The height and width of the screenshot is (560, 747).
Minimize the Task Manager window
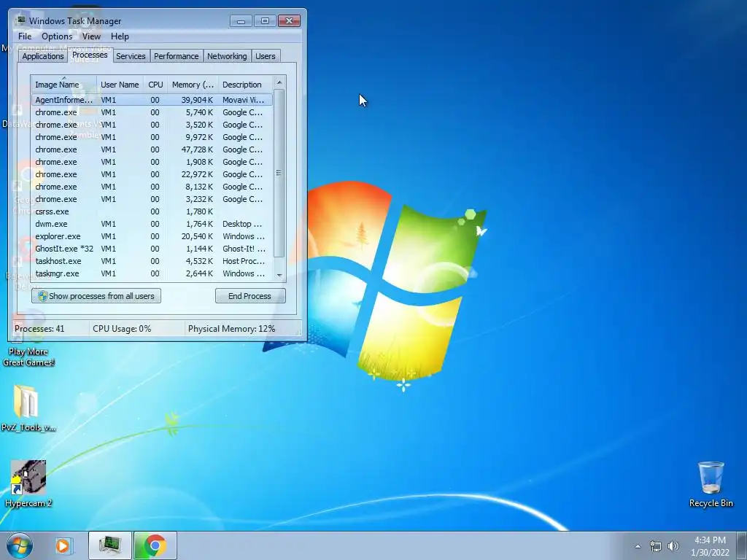click(241, 21)
